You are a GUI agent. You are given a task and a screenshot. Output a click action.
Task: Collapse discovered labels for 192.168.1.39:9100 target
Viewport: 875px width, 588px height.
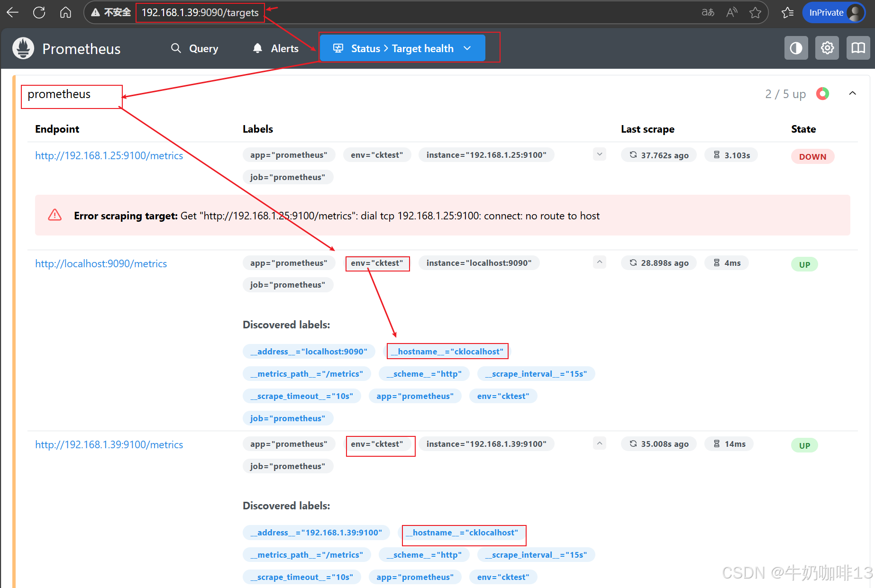(x=600, y=443)
